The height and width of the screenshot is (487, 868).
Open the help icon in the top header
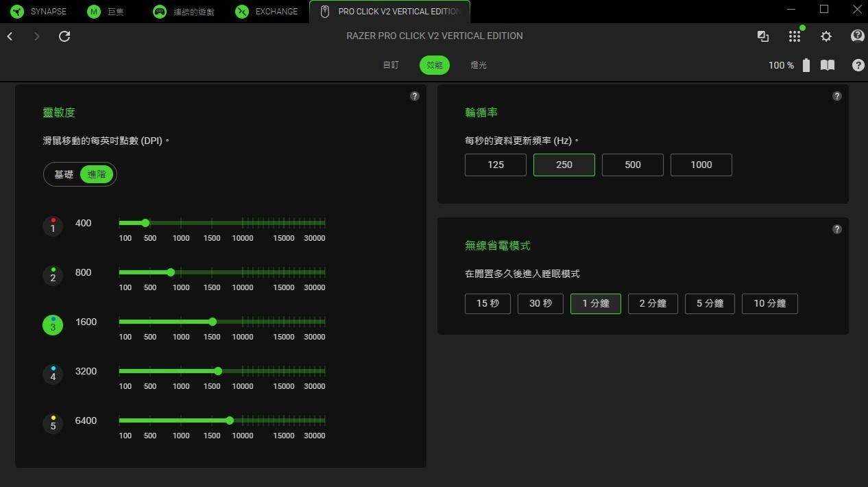coord(858,36)
